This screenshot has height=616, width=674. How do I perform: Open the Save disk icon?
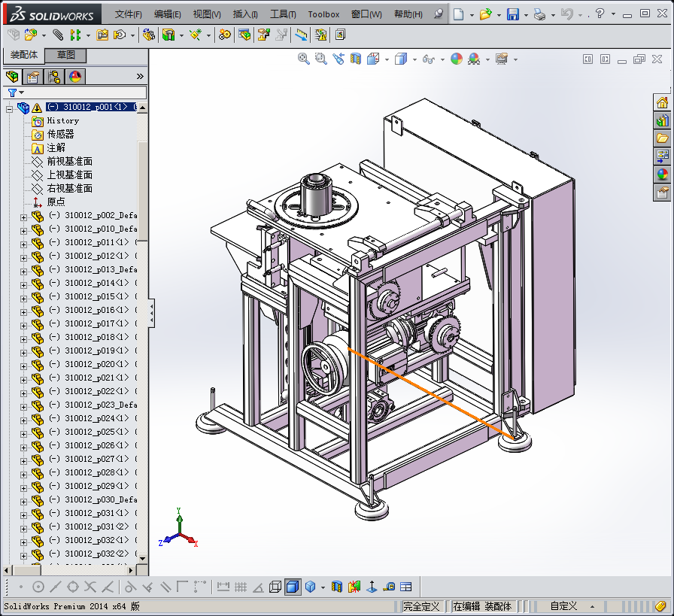coord(513,14)
